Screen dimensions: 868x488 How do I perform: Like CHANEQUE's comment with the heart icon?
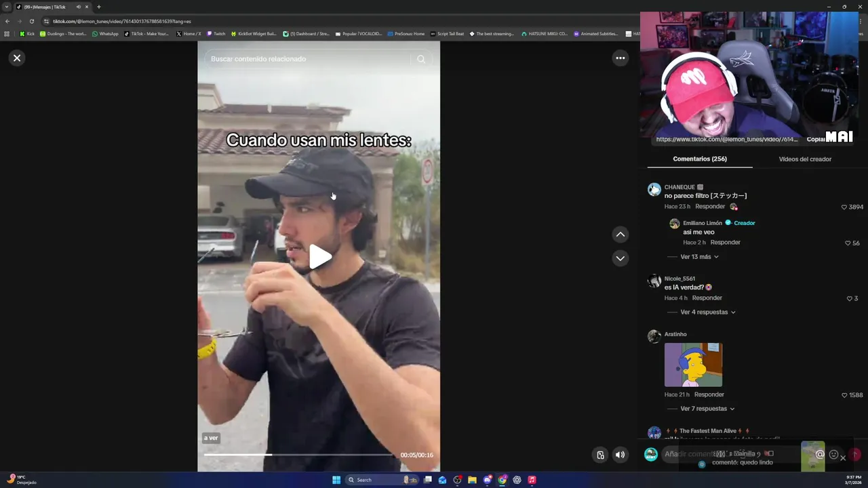pos(844,207)
